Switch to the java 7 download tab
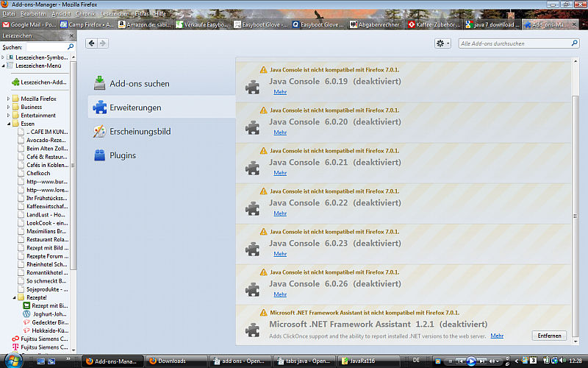The image size is (588, 368). coord(492,25)
